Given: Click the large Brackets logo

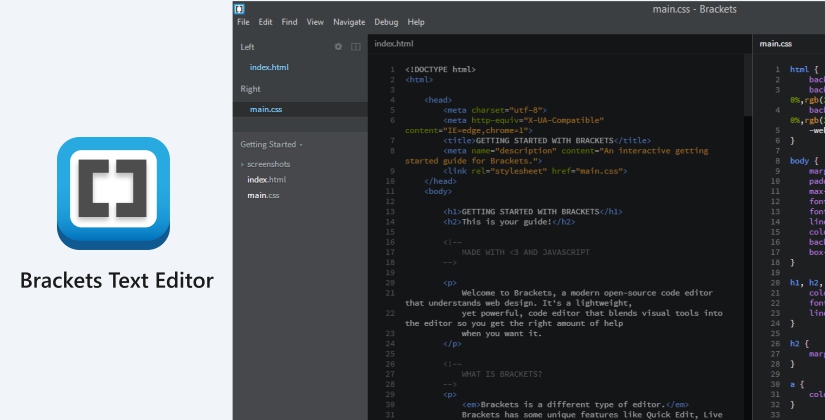Looking at the screenshot, I should [x=113, y=192].
